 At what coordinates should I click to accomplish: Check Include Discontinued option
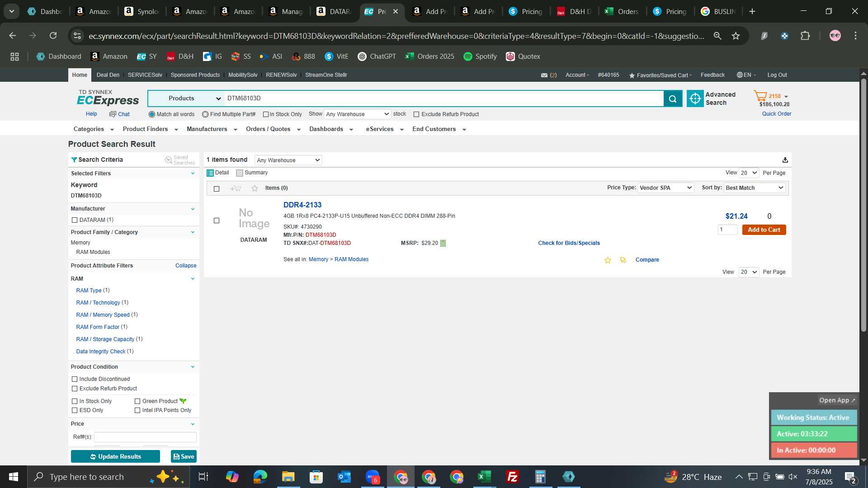[75, 379]
